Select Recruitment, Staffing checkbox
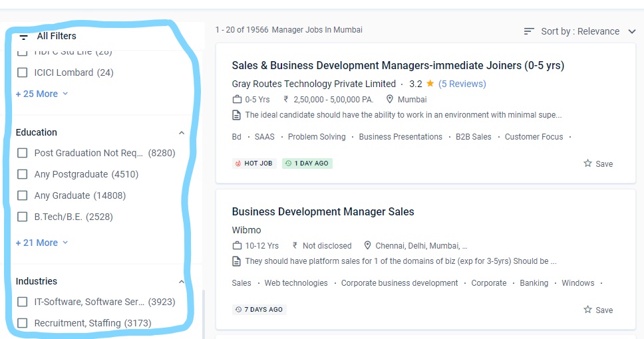 pyautogui.click(x=22, y=324)
